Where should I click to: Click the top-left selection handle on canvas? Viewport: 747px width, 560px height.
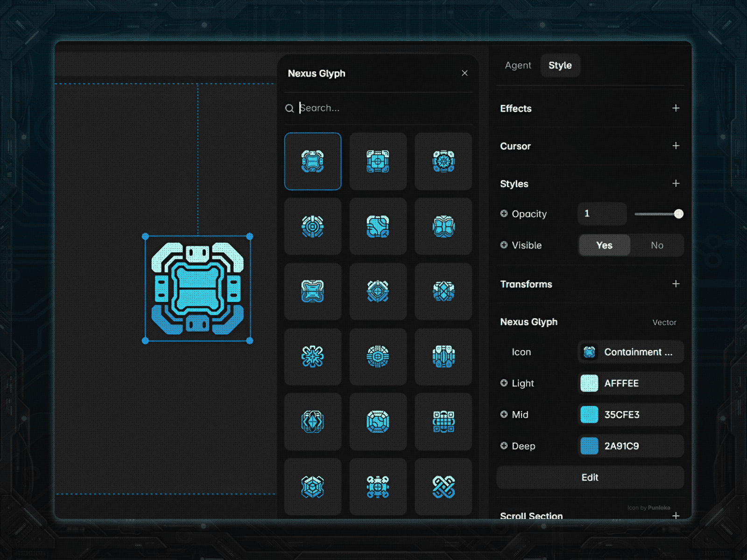click(145, 237)
